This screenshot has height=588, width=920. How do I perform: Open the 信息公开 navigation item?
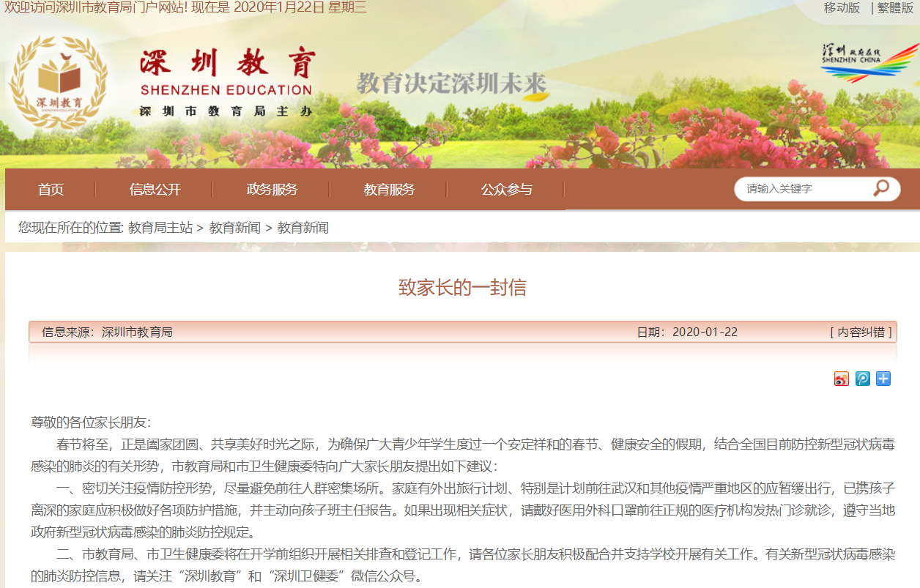tap(155, 190)
